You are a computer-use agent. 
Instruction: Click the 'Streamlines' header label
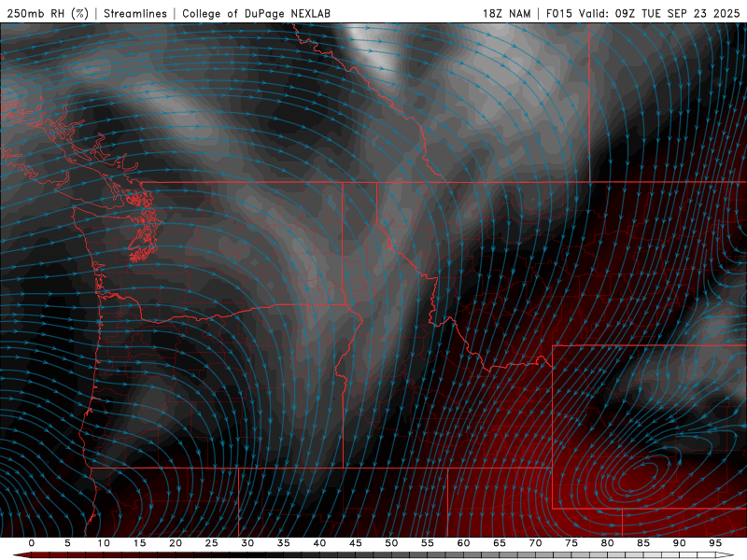click(x=135, y=13)
